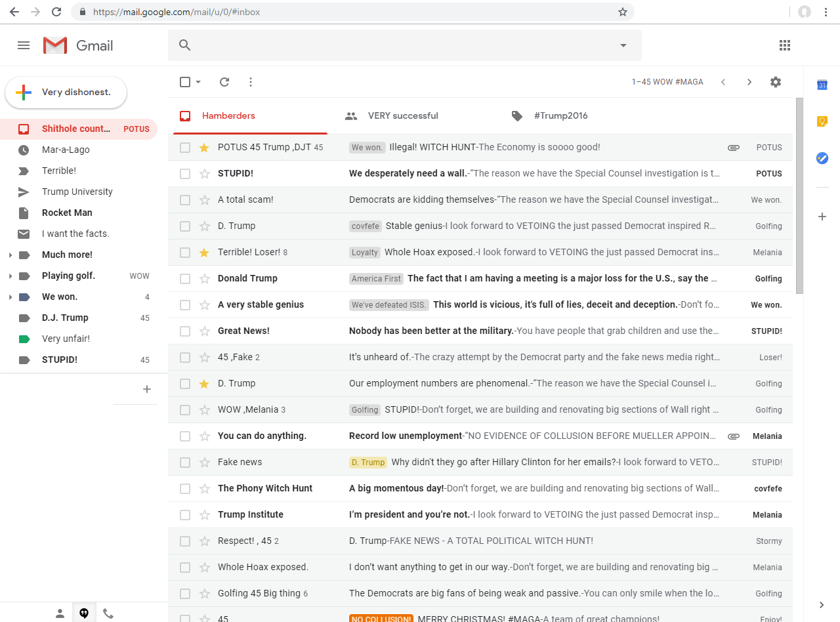Star the Donald Trump email
840x622 pixels.
[x=204, y=279]
